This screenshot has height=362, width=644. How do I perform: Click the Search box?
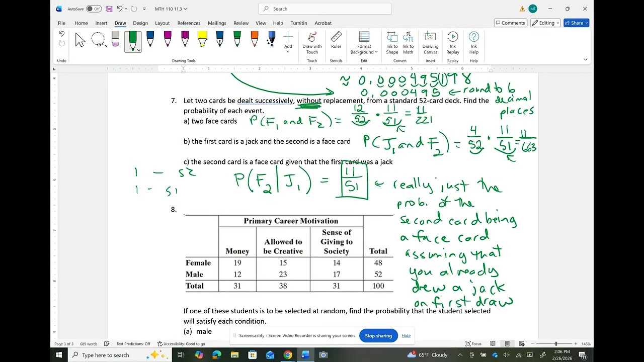tap(325, 9)
